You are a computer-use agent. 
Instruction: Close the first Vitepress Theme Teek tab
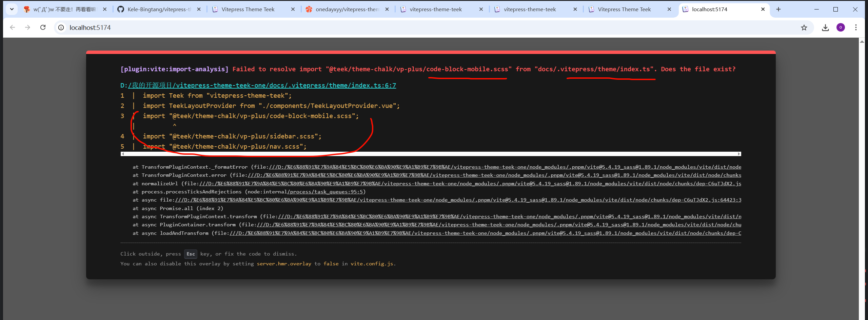(293, 9)
